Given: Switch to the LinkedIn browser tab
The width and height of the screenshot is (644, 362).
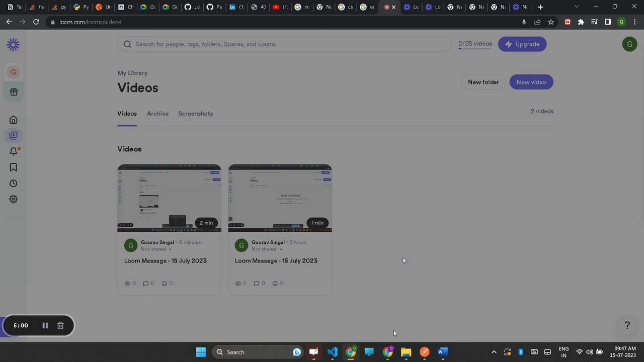Looking at the screenshot, I should click(x=237, y=7).
